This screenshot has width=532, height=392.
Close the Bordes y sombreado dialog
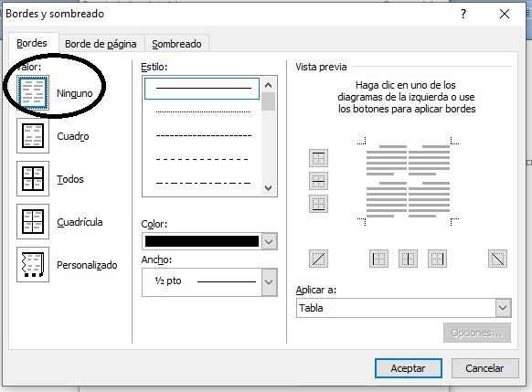(x=505, y=14)
